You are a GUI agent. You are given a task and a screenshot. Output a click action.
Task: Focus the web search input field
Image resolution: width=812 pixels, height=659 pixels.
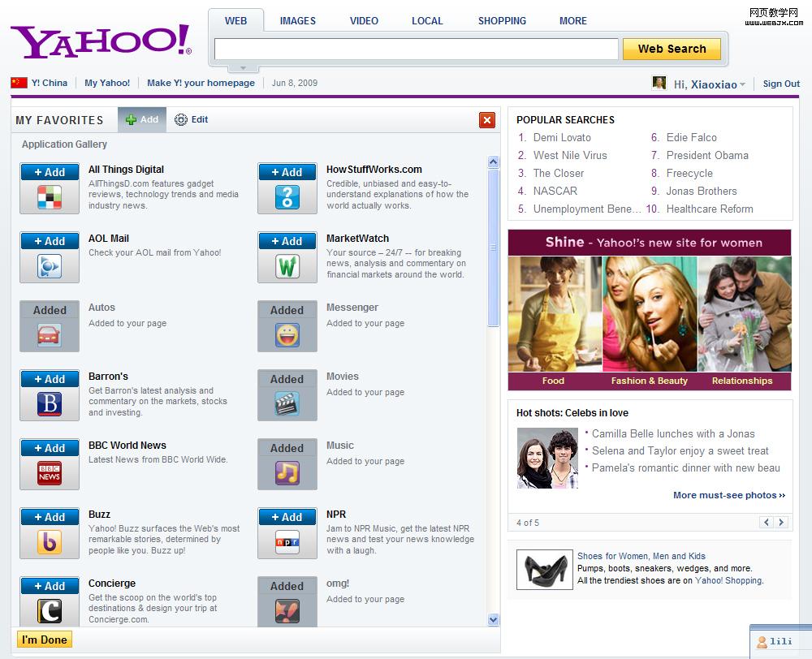416,50
